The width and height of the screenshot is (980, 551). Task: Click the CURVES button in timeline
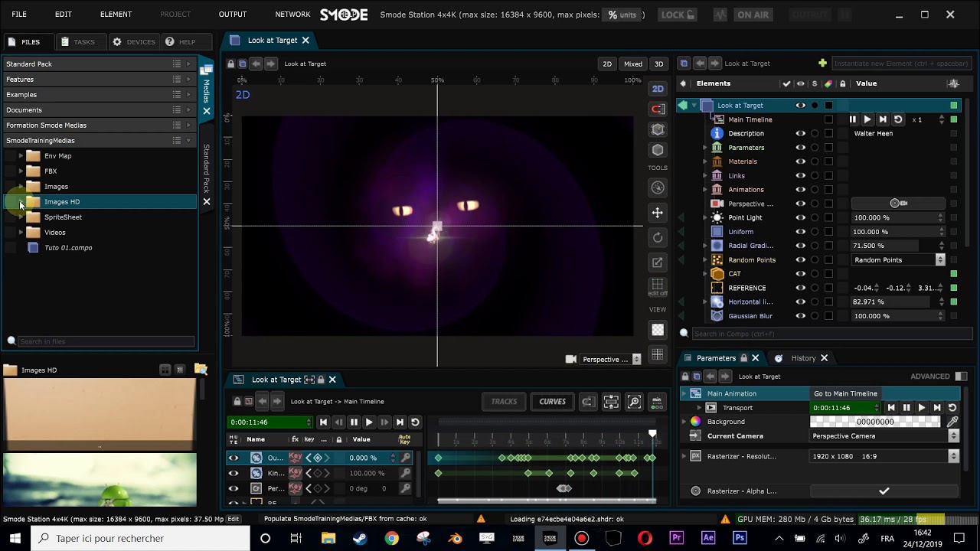coord(552,401)
